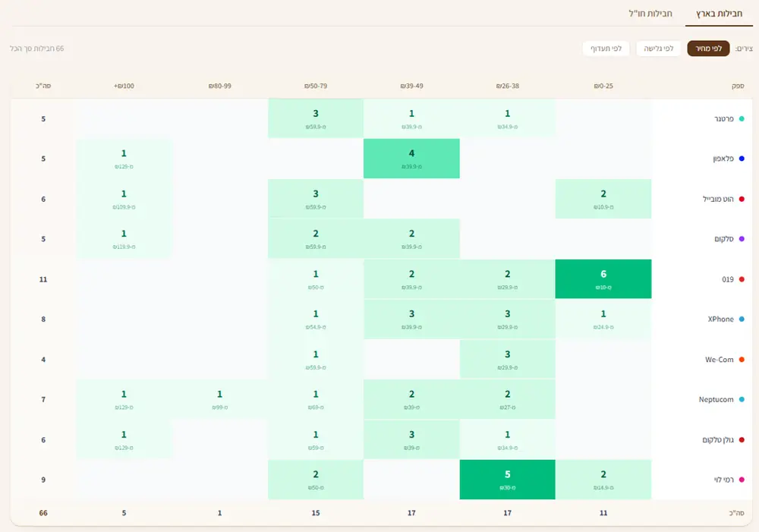The height and width of the screenshot is (532, 759).
Task: Select the לפי גלישה axis button
Action: (x=658, y=49)
